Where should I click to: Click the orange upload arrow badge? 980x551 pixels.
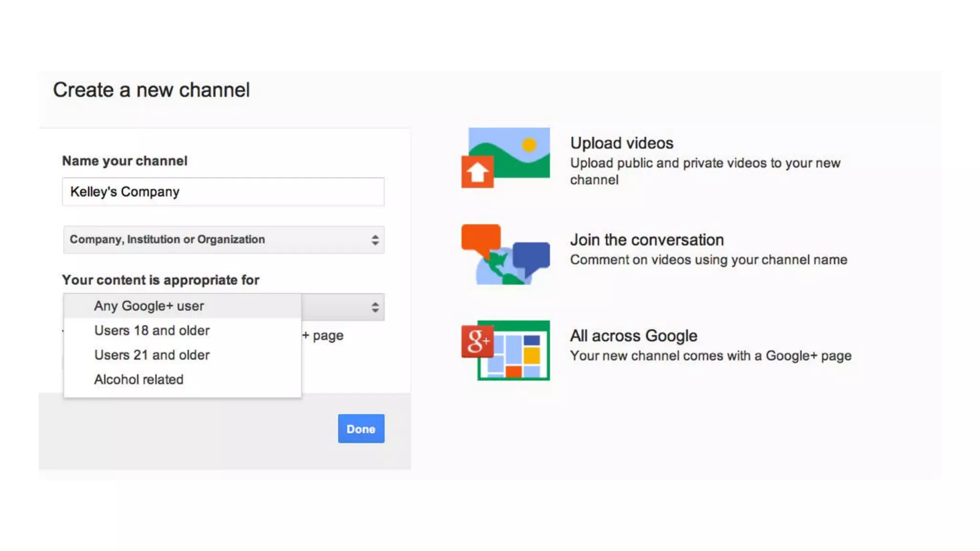pyautogui.click(x=477, y=172)
